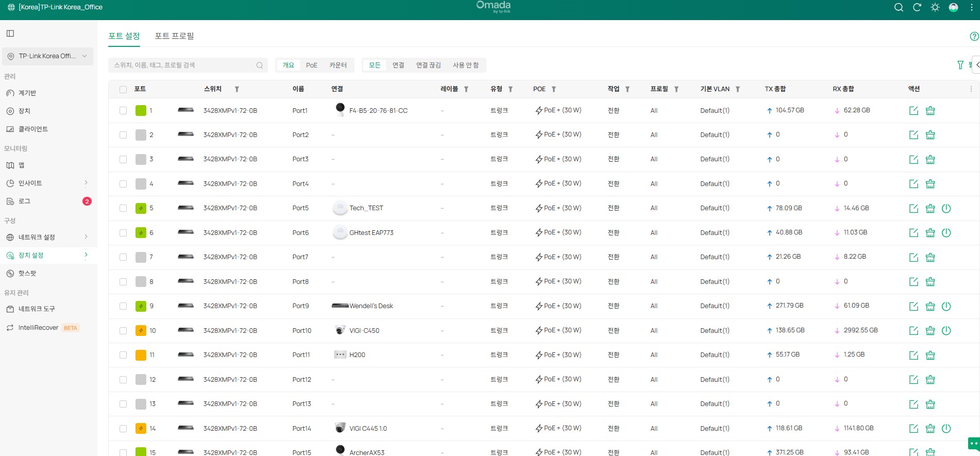The height and width of the screenshot is (456, 980).
Task: Power cycle PoE on Port5
Action: (946, 208)
